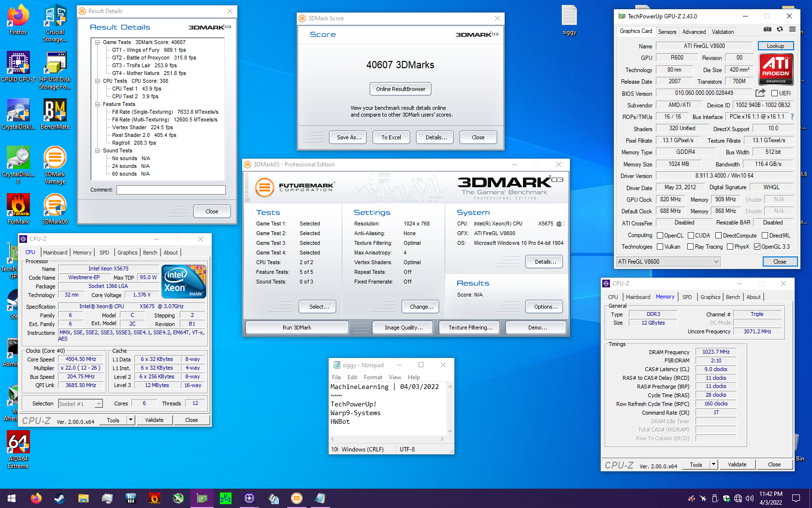Open the GPU-Z hamburger menu
The width and height of the screenshot is (812, 508).
tap(792, 30)
